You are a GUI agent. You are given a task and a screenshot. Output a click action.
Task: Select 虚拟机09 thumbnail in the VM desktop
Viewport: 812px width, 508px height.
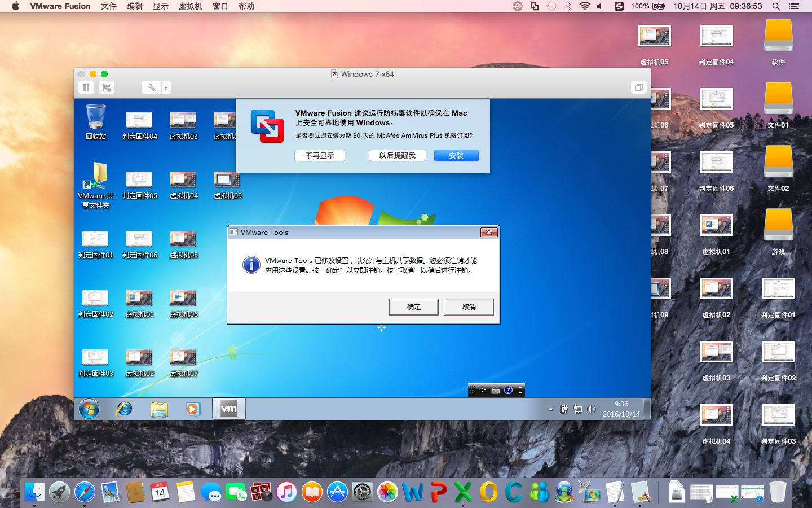tap(227, 185)
